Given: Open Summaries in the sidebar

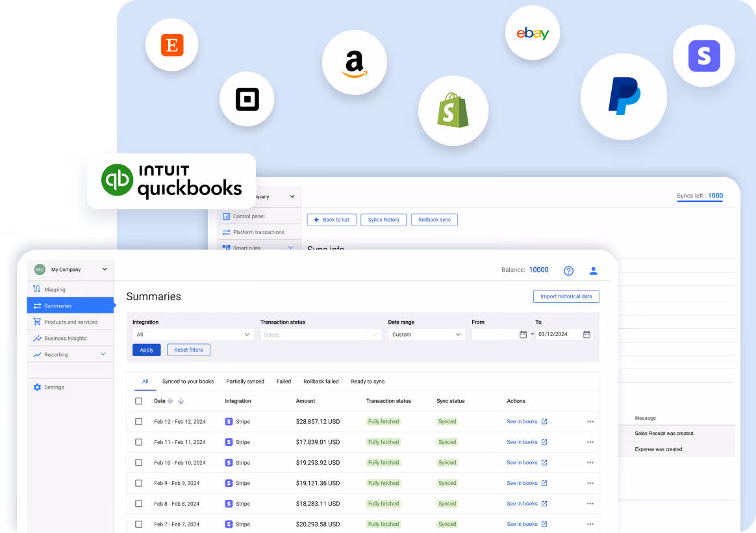Looking at the screenshot, I should click(70, 305).
